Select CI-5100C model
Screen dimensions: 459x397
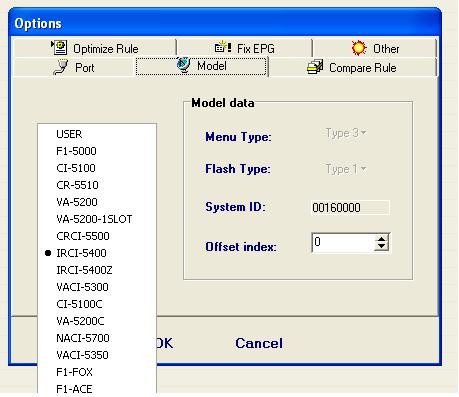coord(97,304)
